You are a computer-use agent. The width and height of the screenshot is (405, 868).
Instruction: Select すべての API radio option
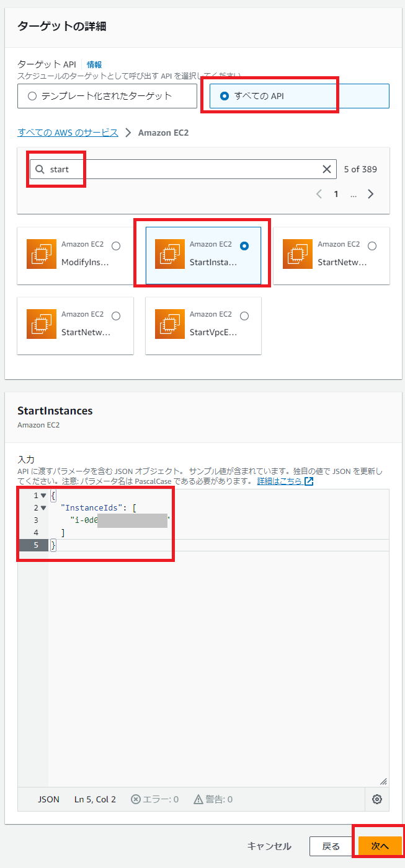pos(225,96)
